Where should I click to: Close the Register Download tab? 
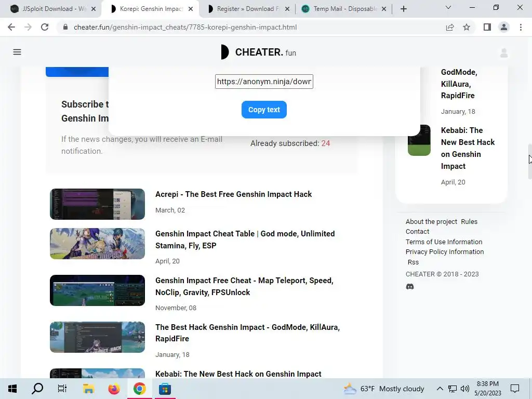click(x=287, y=9)
